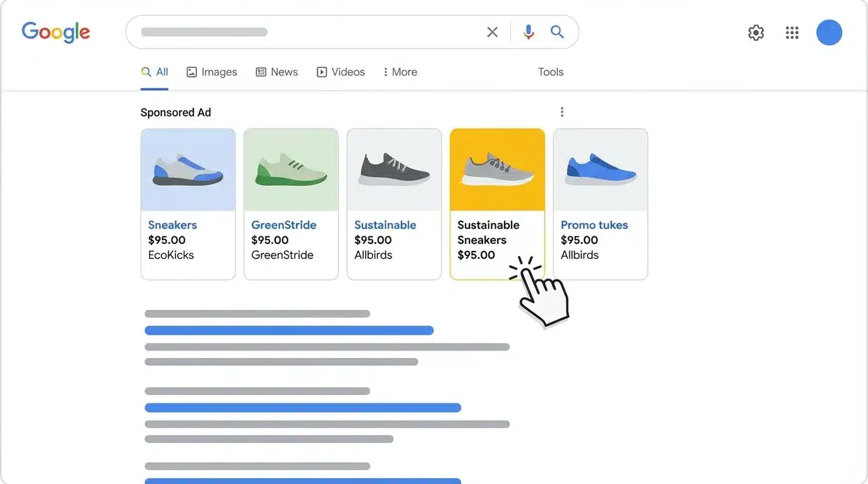This screenshot has width=868, height=484.
Task: Switch to the Videos tab
Action: (341, 72)
